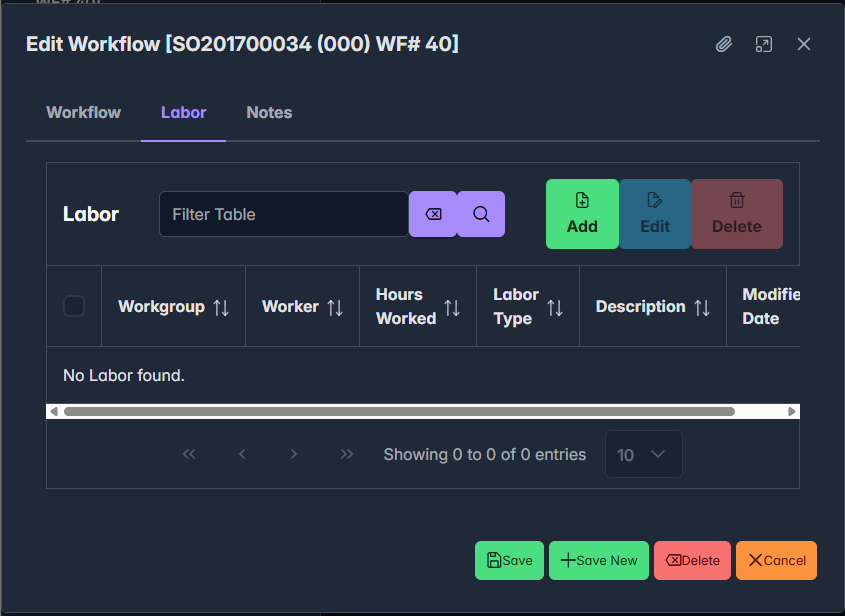Click the Save New button
The image size is (845, 616).
tap(599, 560)
